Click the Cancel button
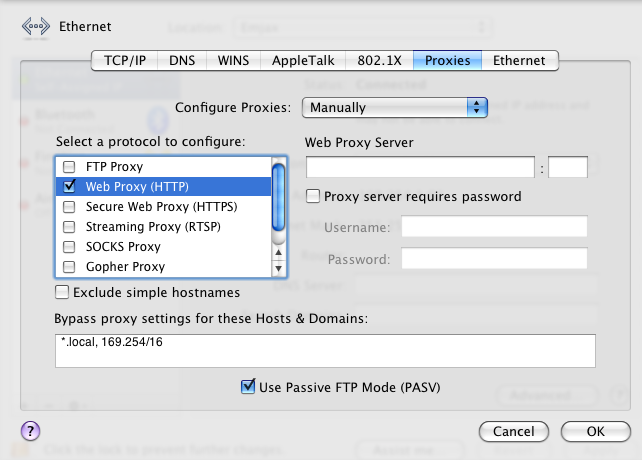Screen dimensions: 642x460 click(x=514, y=432)
